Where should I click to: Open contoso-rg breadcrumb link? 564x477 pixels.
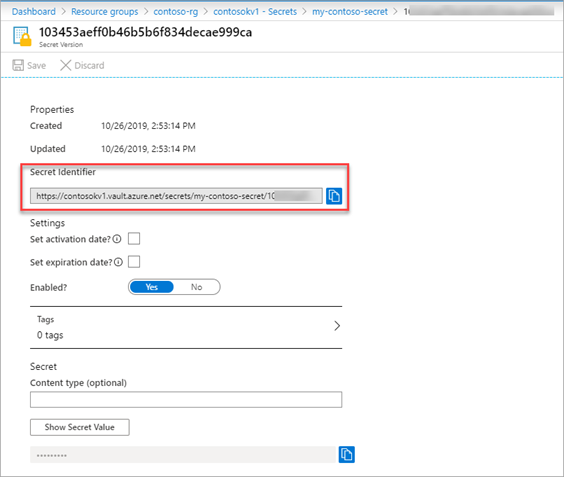point(176,12)
